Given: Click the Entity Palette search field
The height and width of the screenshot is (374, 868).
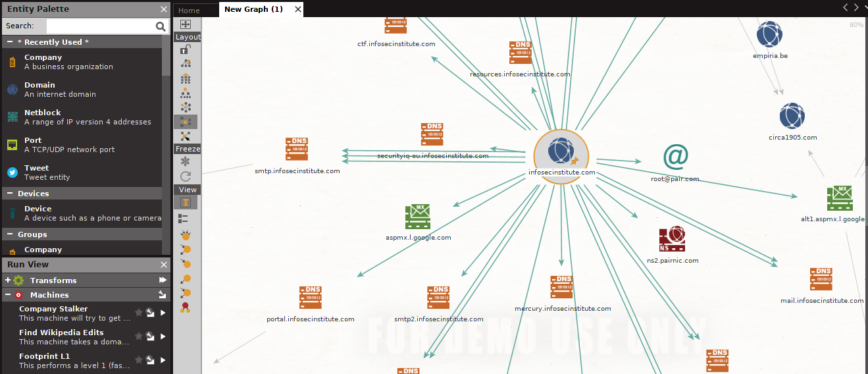Looking at the screenshot, I should [x=99, y=26].
